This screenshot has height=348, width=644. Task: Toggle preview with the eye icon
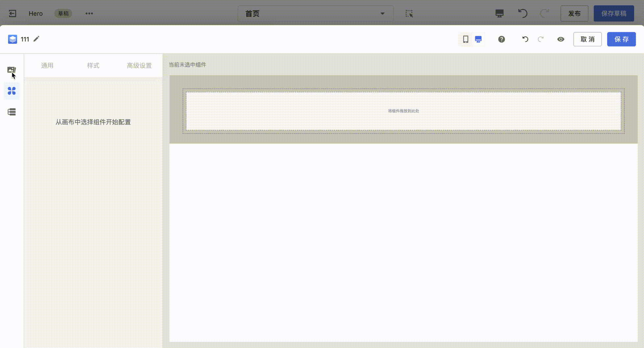560,39
